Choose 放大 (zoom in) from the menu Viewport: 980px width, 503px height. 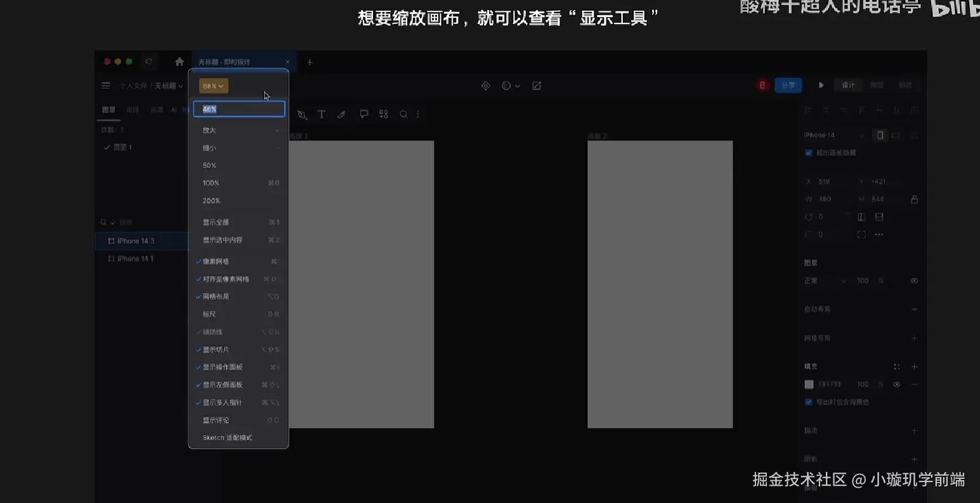238,130
